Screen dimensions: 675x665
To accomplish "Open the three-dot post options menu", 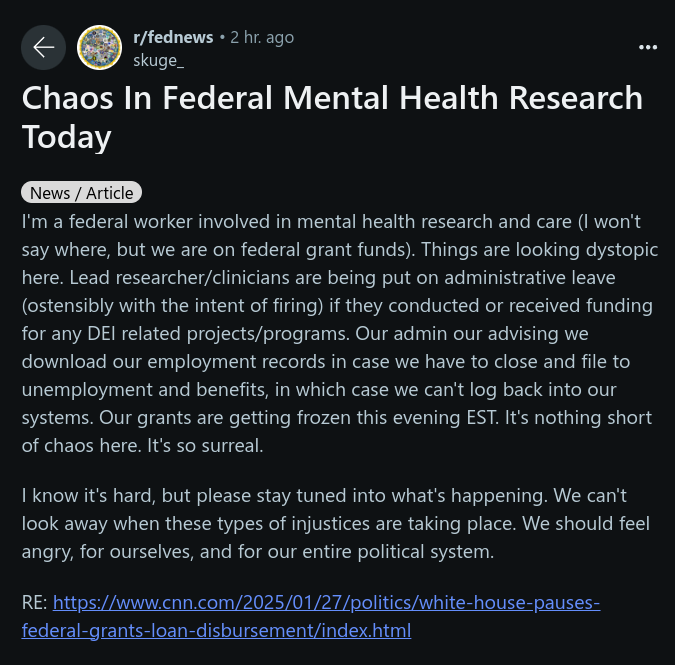I will pos(648,47).
